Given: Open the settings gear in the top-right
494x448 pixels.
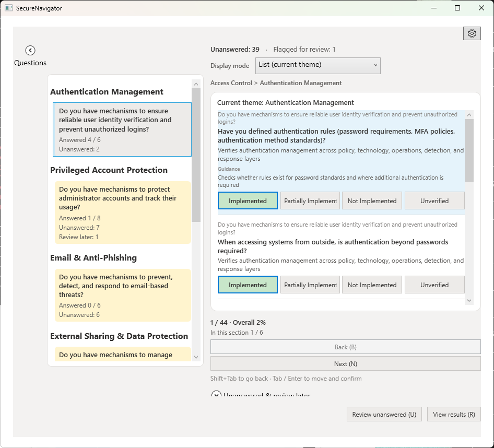Looking at the screenshot, I should [472, 33].
